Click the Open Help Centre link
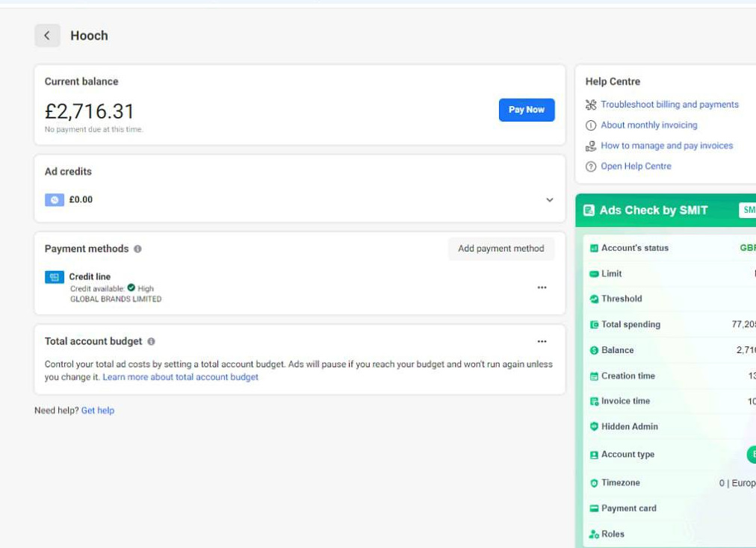Screen dimensions: 756x548 coord(636,166)
